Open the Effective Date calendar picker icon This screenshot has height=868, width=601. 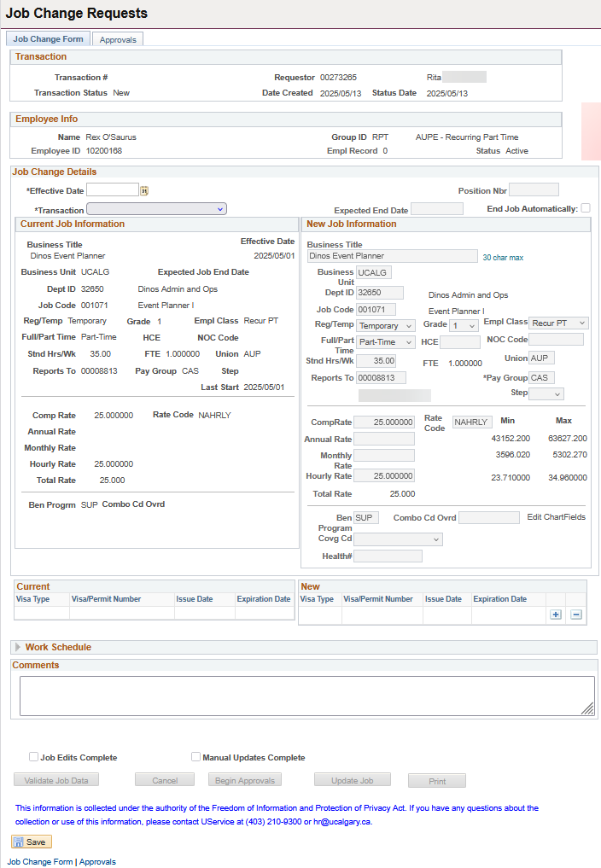click(144, 190)
